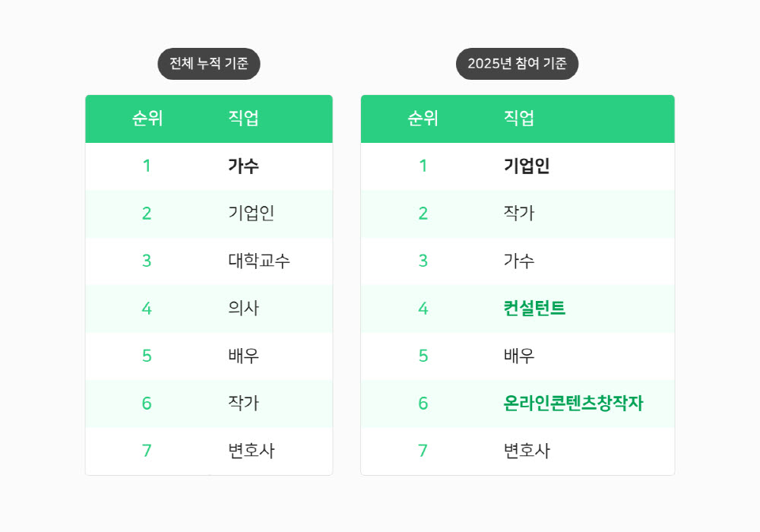760x532 pixels.
Task: Click 순위 header in right table
Action: pyautogui.click(x=423, y=119)
